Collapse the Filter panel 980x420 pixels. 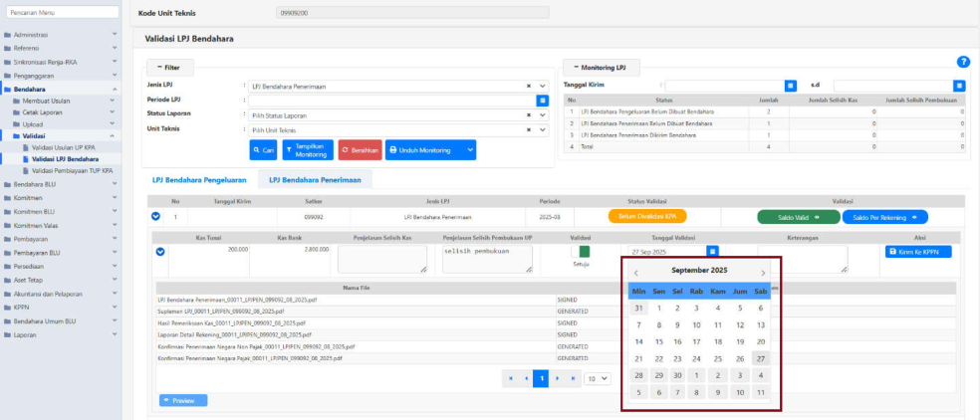point(170,67)
